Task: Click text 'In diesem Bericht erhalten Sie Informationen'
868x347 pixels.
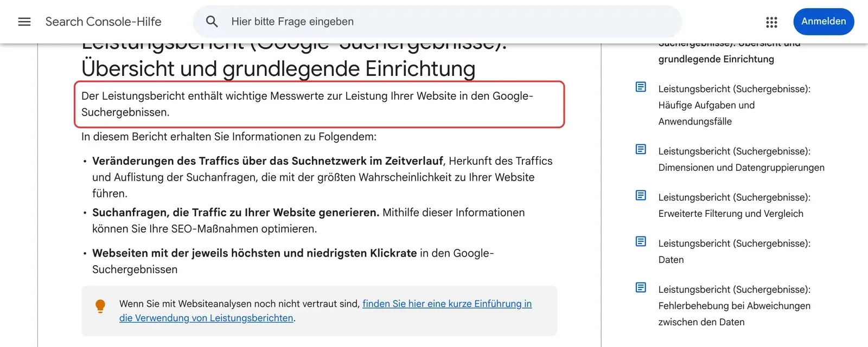Action: (x=229, y=137)
